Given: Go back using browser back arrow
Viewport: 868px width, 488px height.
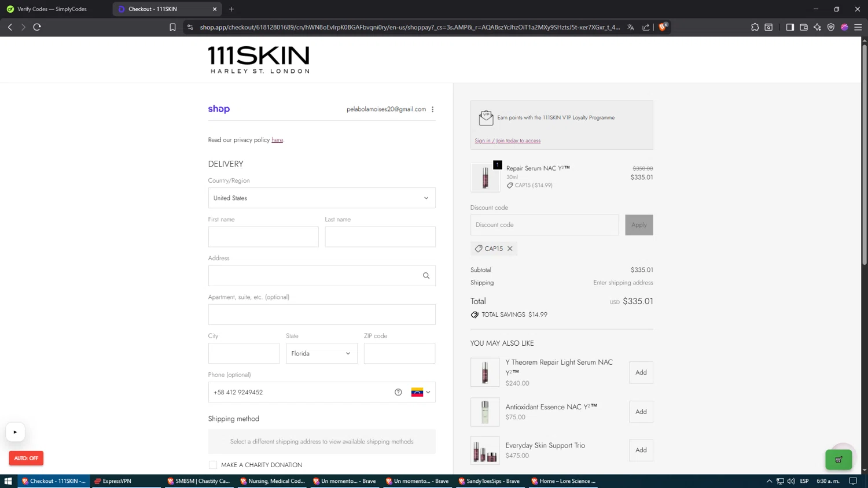Looking at the screenshot, I should 10,27.
